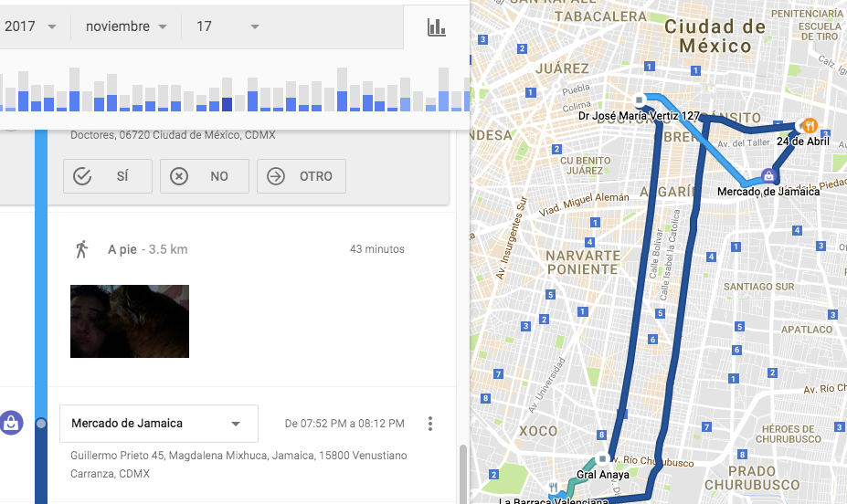Choose the OTRO button for another place
This screenshot has width=847, height=504.
tap(301, 176)
